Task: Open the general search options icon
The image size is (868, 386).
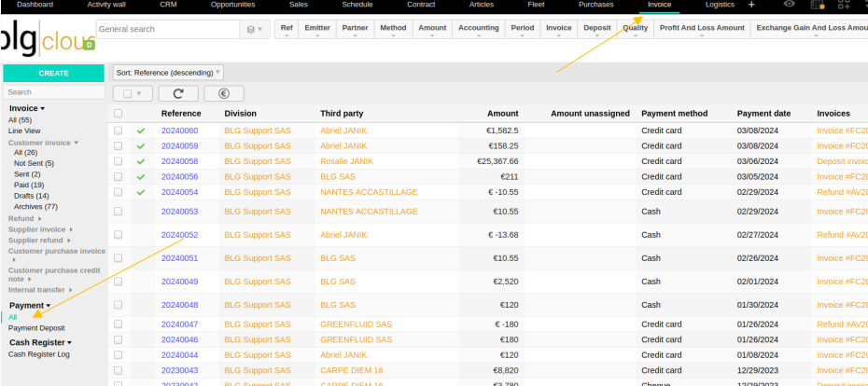Action: pos(255,29)
